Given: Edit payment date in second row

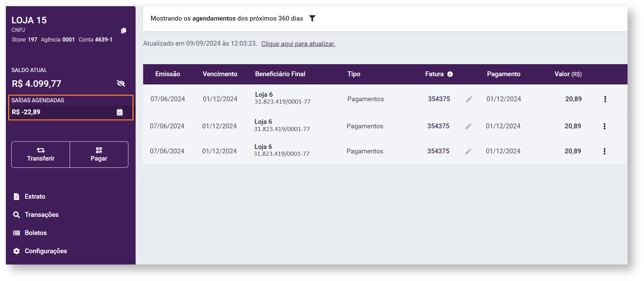Looking at the screenshot, I should [468, 126].
